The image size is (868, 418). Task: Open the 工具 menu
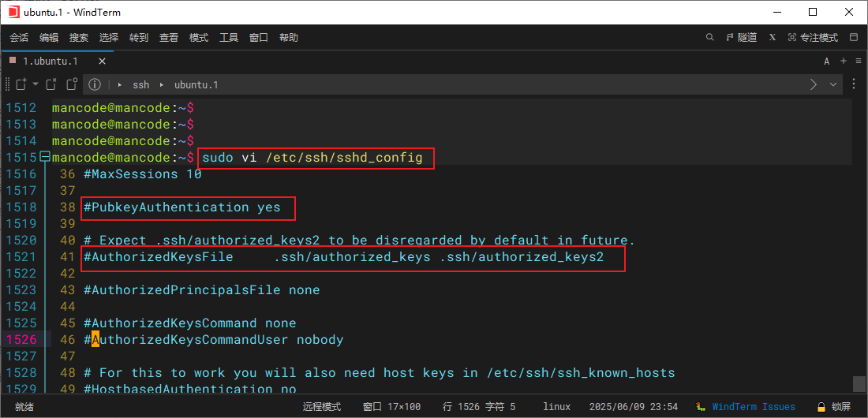pyautogui.click(x=229, y=37)
